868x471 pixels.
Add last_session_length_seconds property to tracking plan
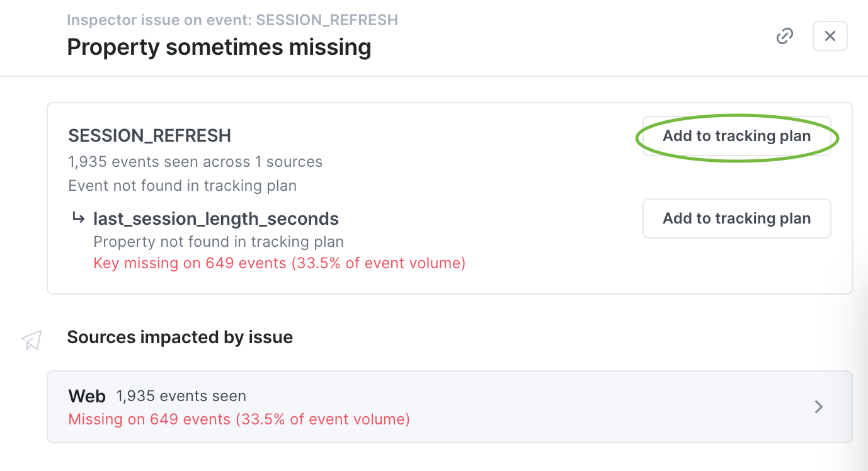pos(736,218)
